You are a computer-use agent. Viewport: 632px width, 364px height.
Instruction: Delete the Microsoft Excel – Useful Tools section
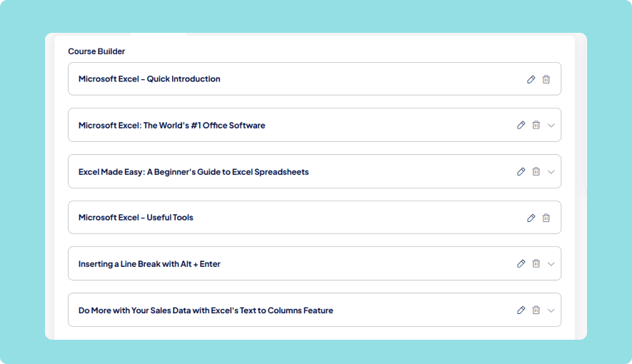click(x=546, y=218)
